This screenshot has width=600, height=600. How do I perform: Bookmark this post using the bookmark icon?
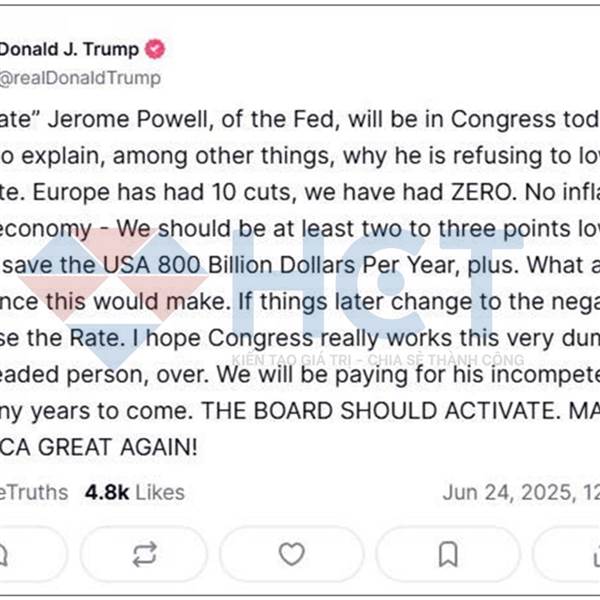tap(448, 554)
